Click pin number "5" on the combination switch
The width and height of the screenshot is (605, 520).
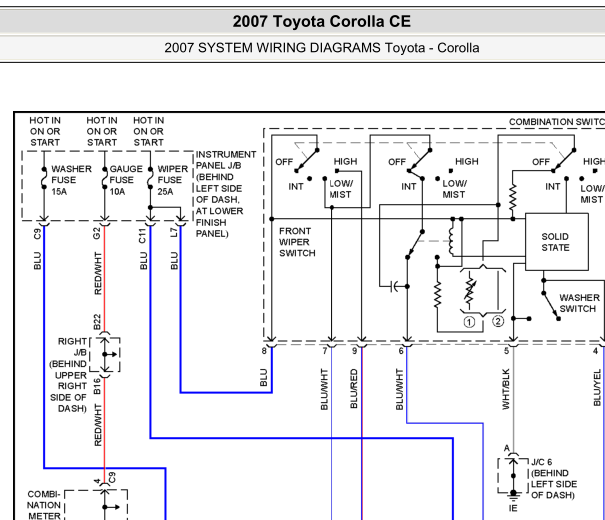[506, 351]
